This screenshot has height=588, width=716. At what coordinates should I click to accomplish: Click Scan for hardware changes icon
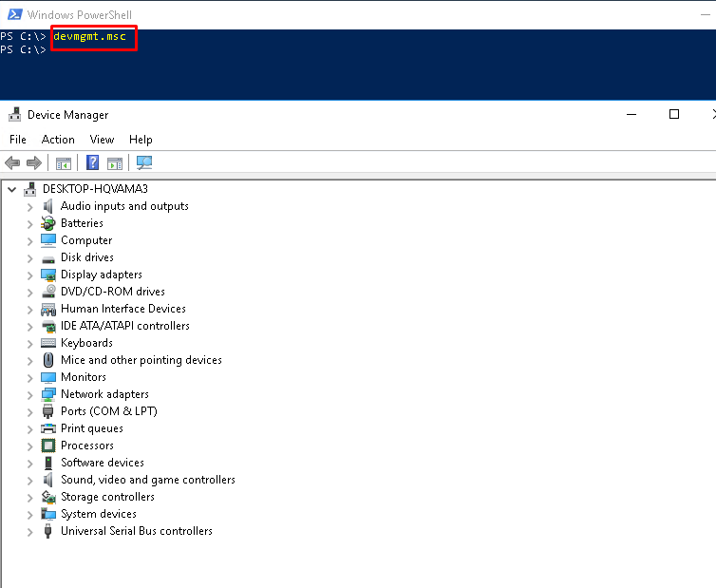tap(144, 162)
